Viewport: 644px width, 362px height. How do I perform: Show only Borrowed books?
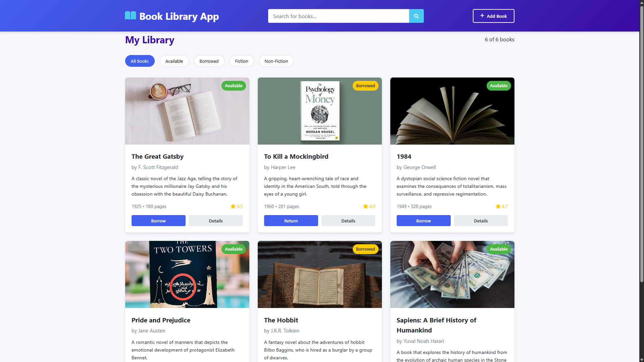pyautogui.click(x=209, y=61)
